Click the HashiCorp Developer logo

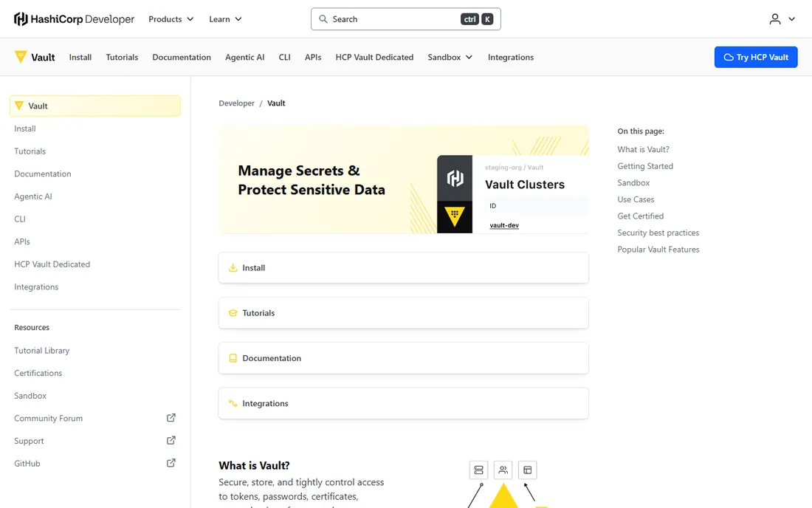point(74,19)
